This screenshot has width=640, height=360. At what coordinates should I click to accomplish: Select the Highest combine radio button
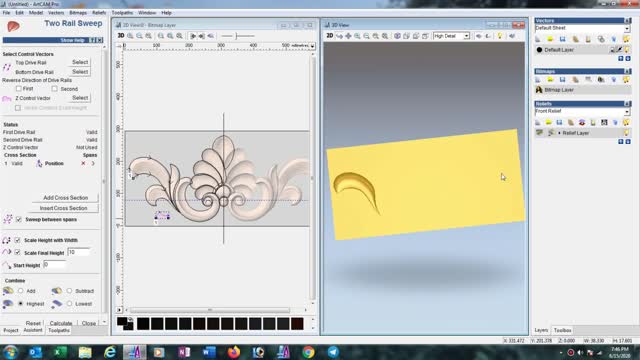click(20, 304)
